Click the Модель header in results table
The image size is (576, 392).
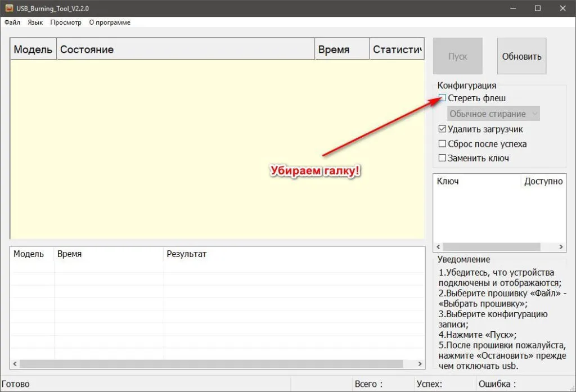(x=32, y=254)
